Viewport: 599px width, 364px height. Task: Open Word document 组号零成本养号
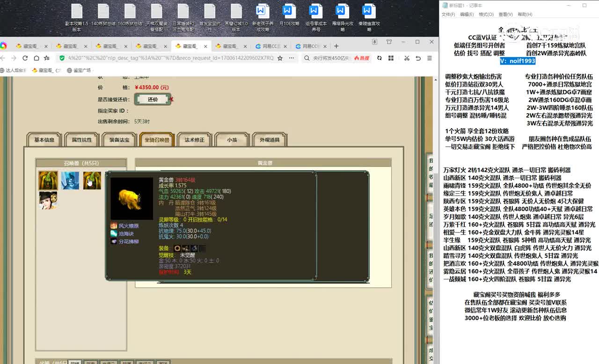coord(316,18)
